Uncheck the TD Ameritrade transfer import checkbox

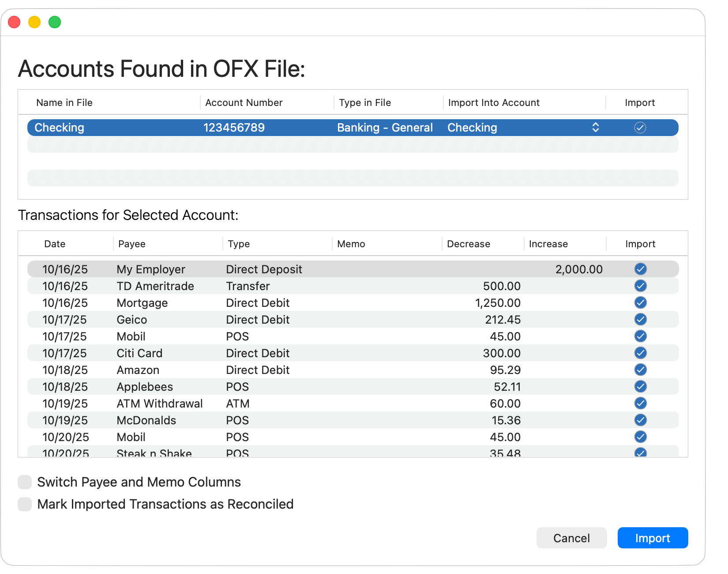640,286
